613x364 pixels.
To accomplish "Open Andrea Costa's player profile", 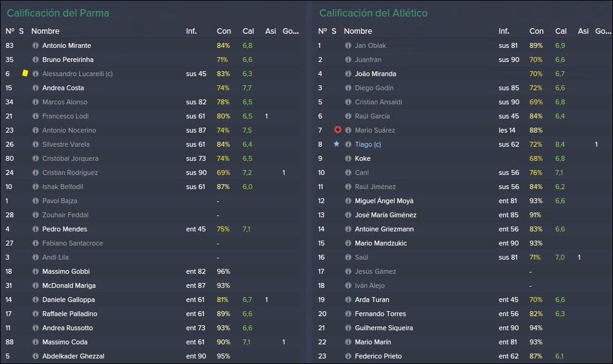I will point(63,88).
